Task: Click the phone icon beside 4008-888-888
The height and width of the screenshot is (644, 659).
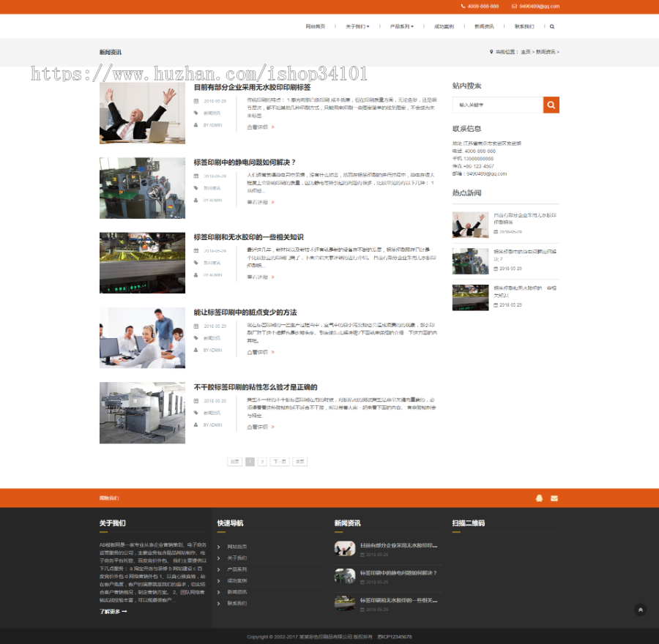Action: (461, 7)
